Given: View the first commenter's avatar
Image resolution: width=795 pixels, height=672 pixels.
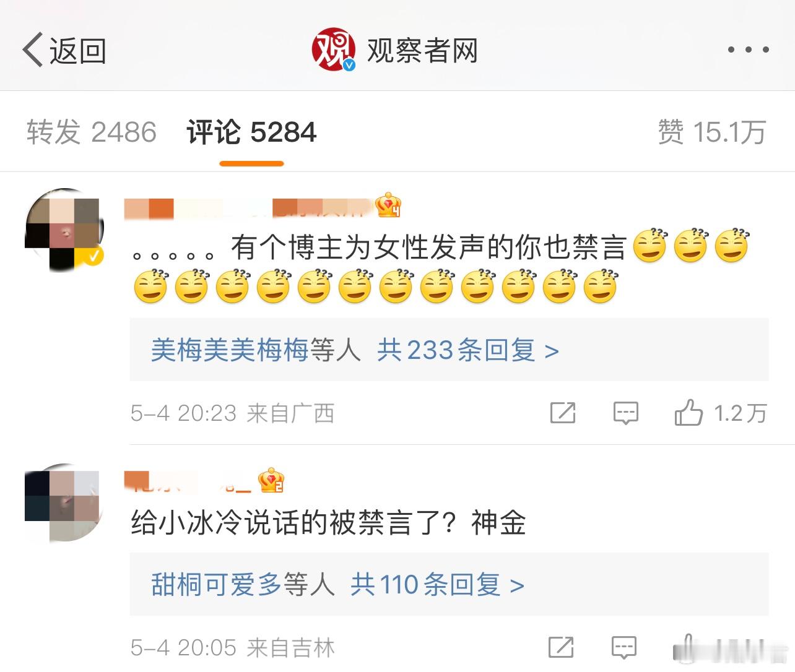Looking at the screenshot, I should pyautogui.click(x=64, y=230).
